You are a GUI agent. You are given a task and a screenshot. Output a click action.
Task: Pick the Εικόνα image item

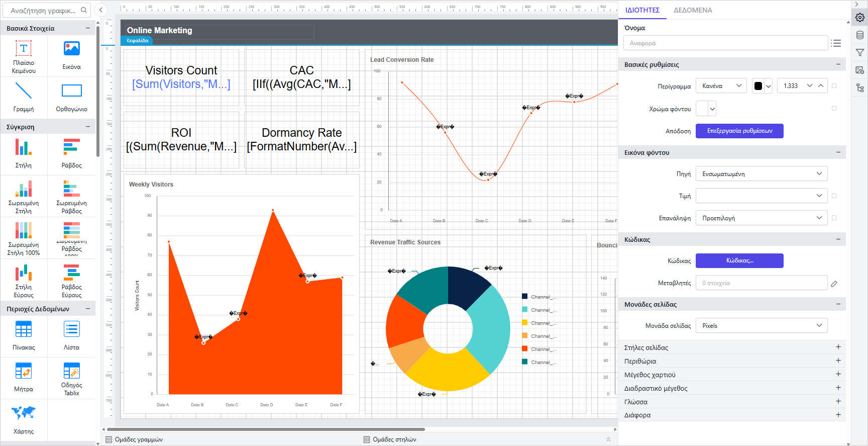pyautogui.click(x=72, y=56)
